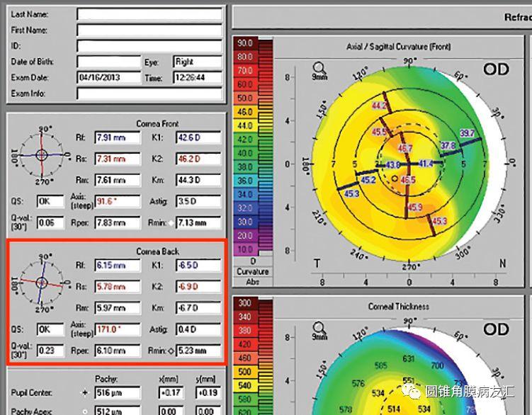The height and width of the screenshot is (415, 532).
Task: Click the Curvature Abs scale label
Action: point(253,277)
